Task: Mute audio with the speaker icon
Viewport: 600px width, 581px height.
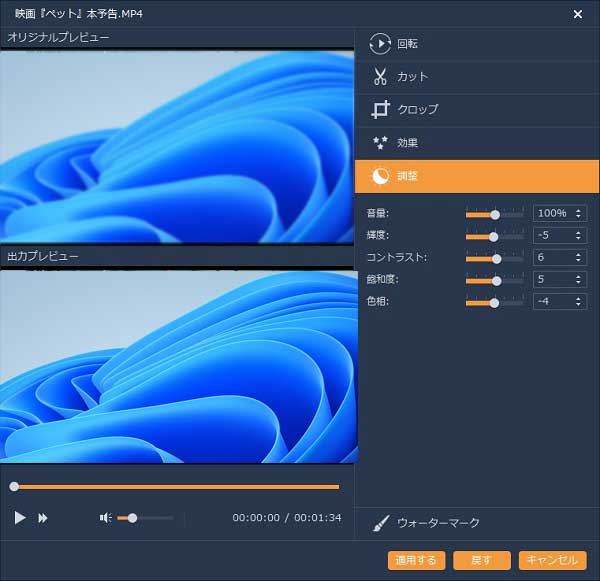Action: click(x=105, y=518)
